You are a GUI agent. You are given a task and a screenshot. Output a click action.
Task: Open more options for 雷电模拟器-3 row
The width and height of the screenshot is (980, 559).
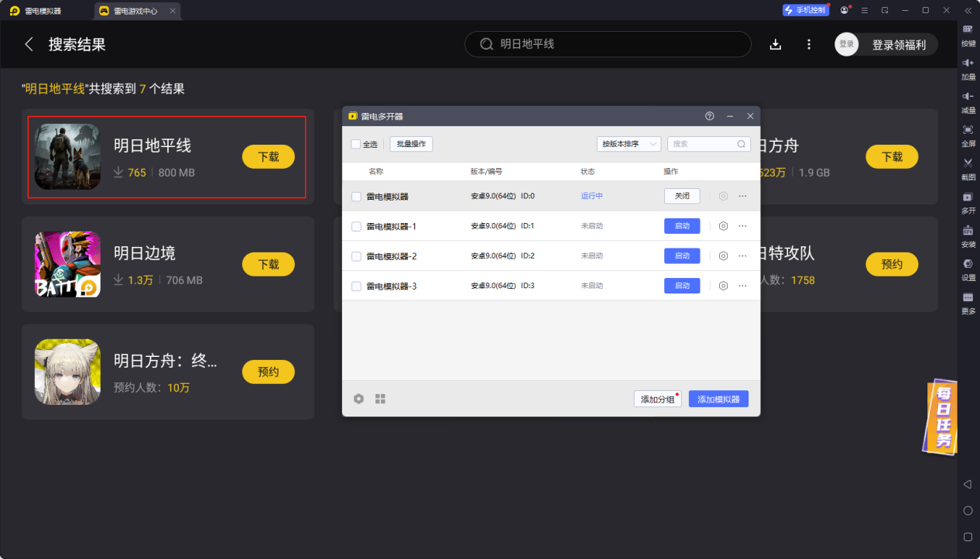tap(742, 286)
